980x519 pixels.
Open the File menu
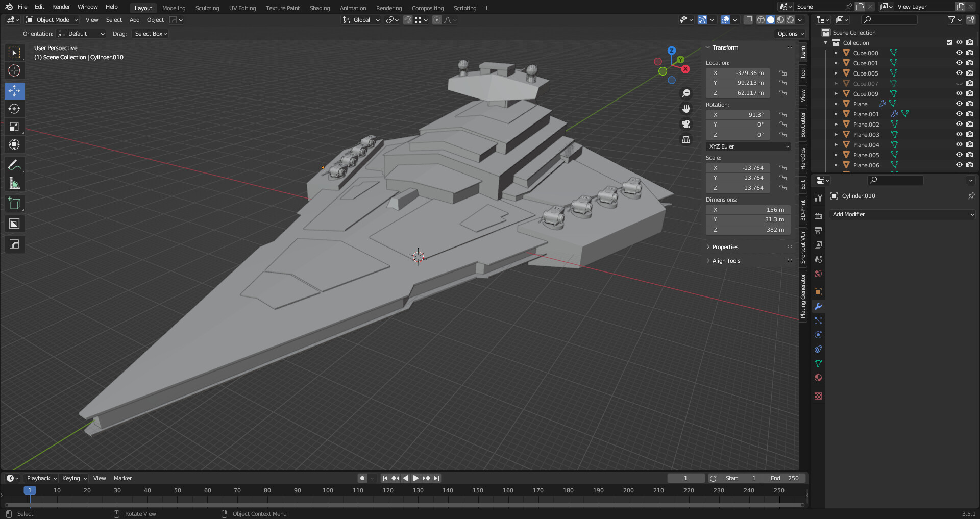pyautogui.click(x=22, y=7)
